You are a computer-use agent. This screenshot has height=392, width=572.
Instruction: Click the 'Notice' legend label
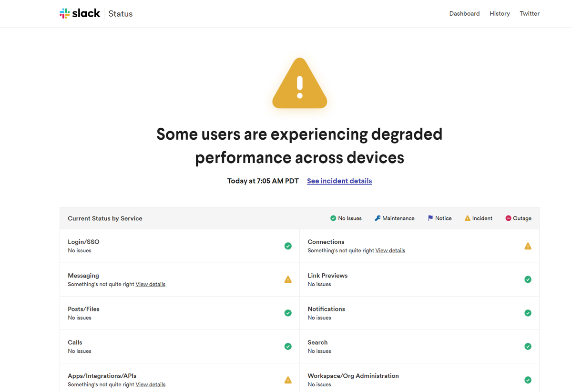443,218
